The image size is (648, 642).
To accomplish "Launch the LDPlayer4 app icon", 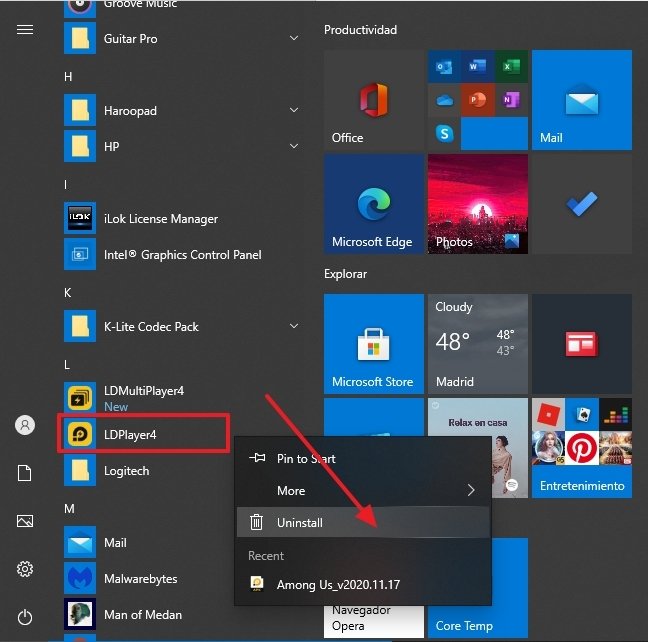I will (80, 434).
